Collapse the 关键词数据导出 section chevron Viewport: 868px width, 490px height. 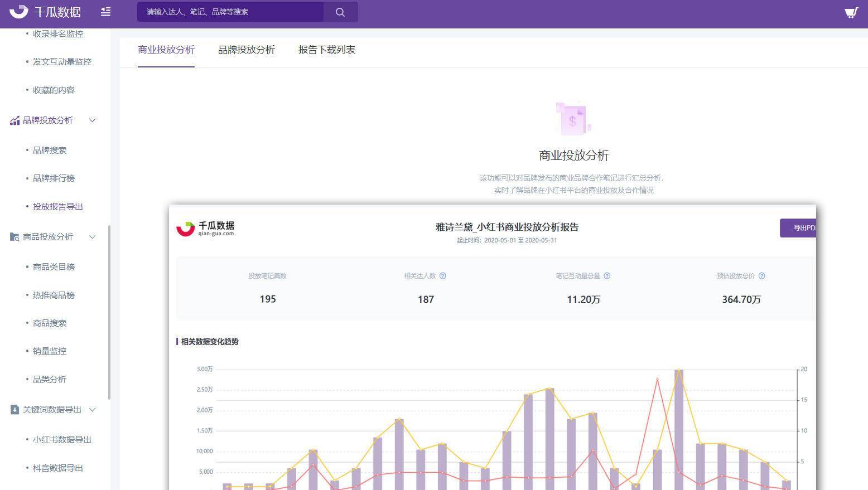click(x=93, y=410)
